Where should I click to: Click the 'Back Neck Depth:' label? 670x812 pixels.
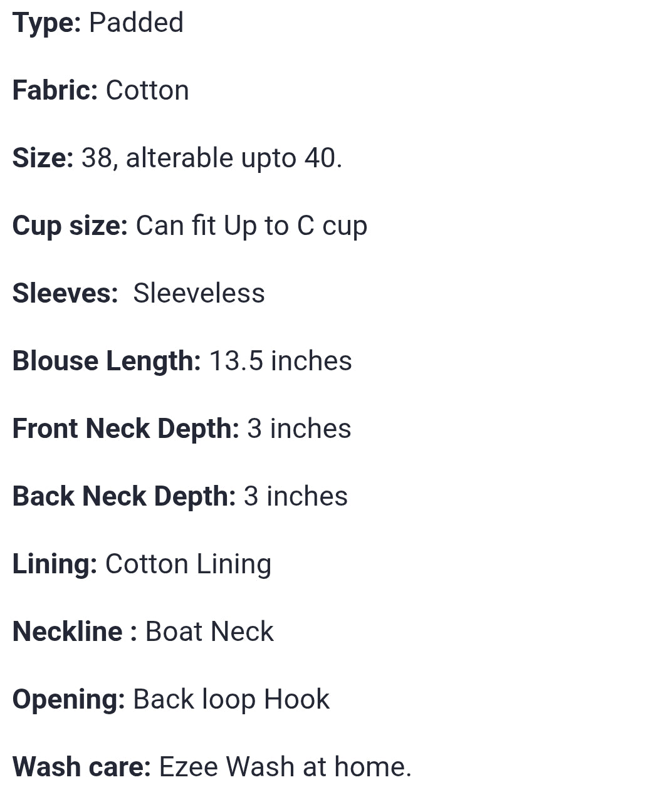point(123,496)
